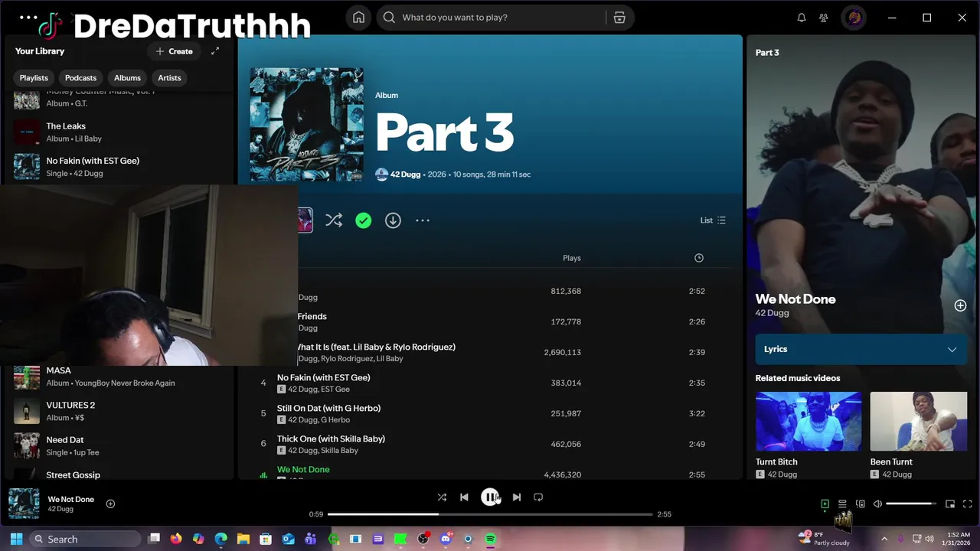Screen dimensions: 980x551
Task: Seek within the song progress bar
Action: tap(490, 514)
